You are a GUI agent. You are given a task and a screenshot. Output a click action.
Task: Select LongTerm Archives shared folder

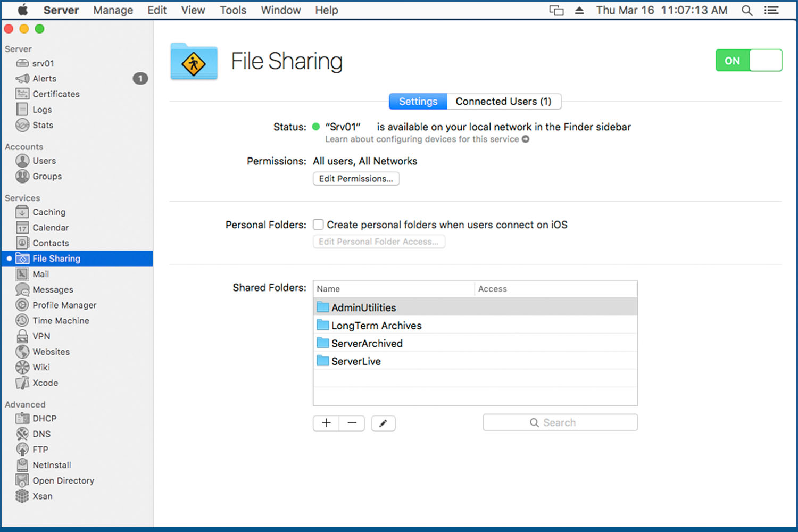click(x=475, y=325)
